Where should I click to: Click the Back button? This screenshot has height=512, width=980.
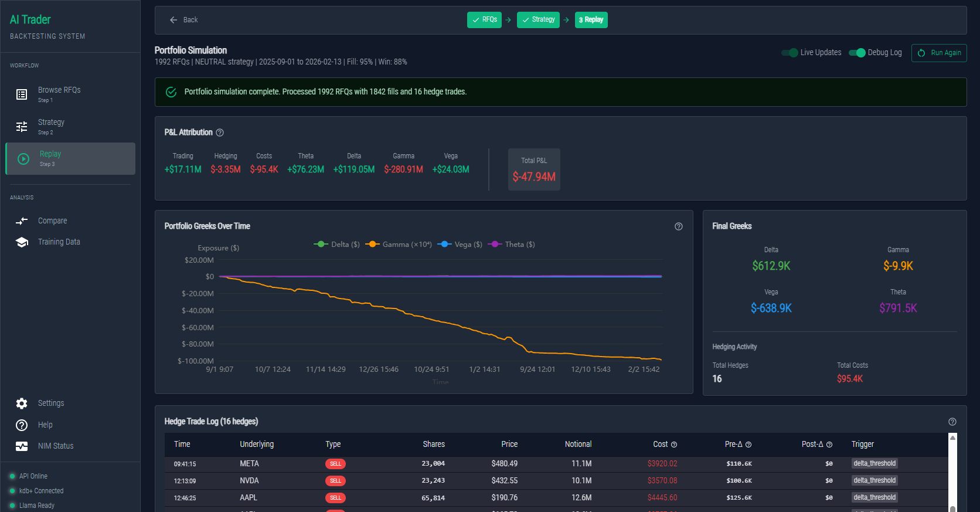(x=183, y=20)
